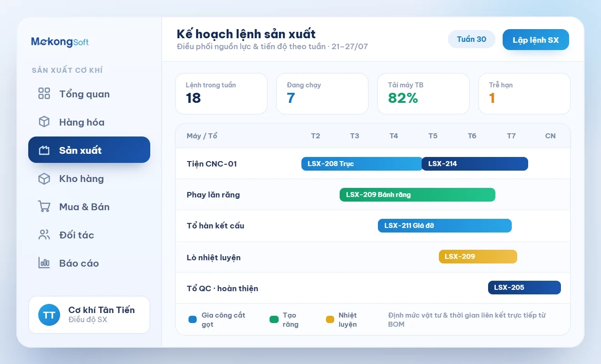
Task: Click the Sản xuất factory icon
Action: click(x=44, y=150)
